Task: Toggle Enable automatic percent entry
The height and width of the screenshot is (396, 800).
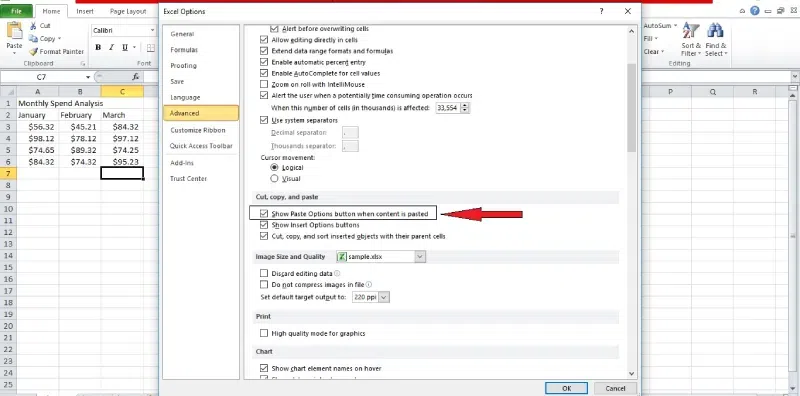Action: pyautogui.click(x=264, y=62)
